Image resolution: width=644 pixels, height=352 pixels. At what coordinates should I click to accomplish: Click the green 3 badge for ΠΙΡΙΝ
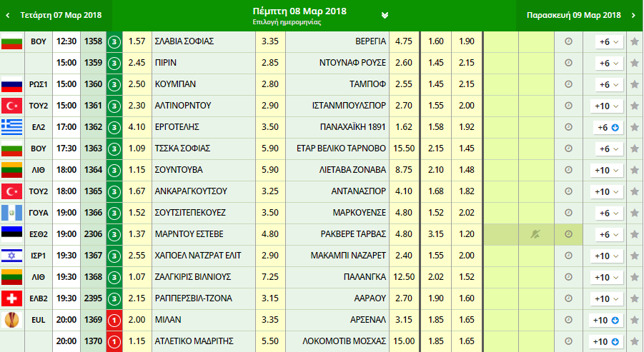coord(114,63)
